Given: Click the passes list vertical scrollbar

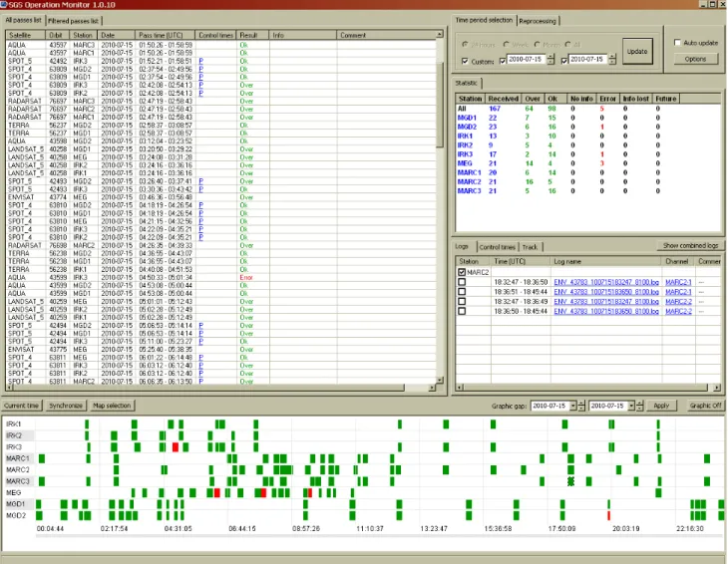Looking at the screenshot, I should click(440, 208).
